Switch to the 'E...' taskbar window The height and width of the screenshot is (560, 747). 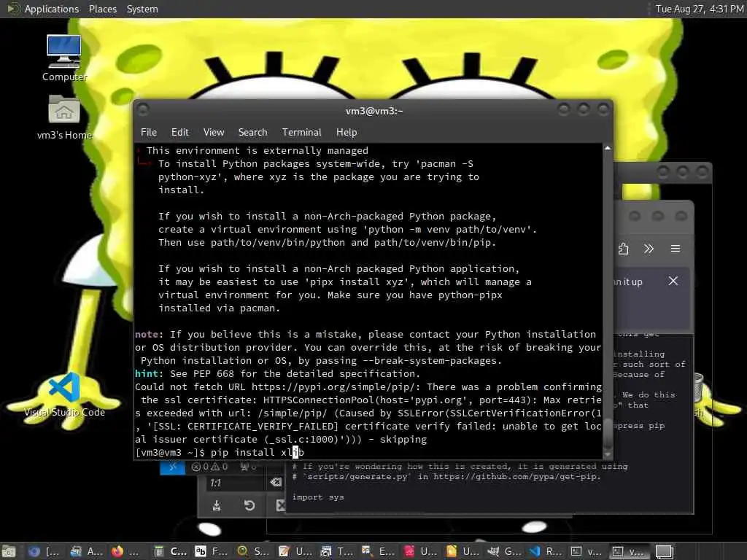[379, 551]
